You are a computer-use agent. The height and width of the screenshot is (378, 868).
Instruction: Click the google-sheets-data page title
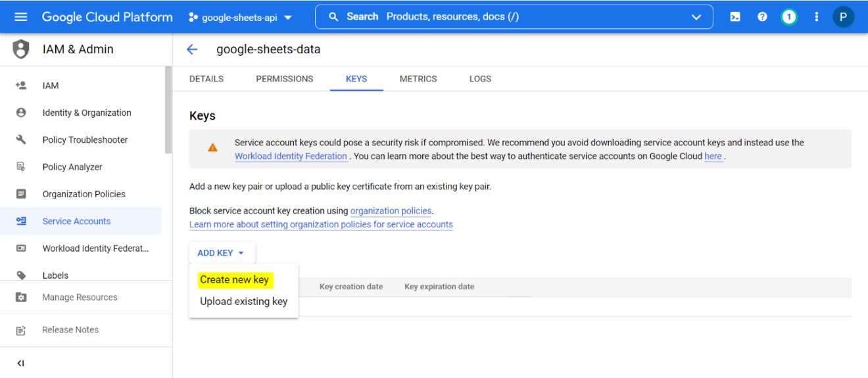pyautogui.click(x=268, y=49)
